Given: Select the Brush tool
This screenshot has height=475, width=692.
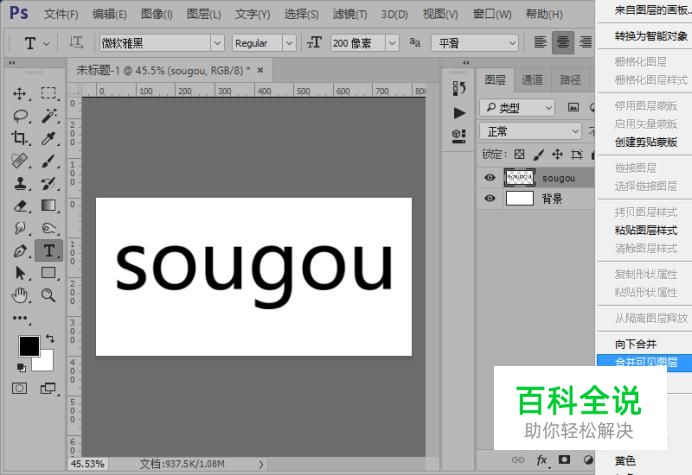Looking at the screenshot, I should pos(49,161).
